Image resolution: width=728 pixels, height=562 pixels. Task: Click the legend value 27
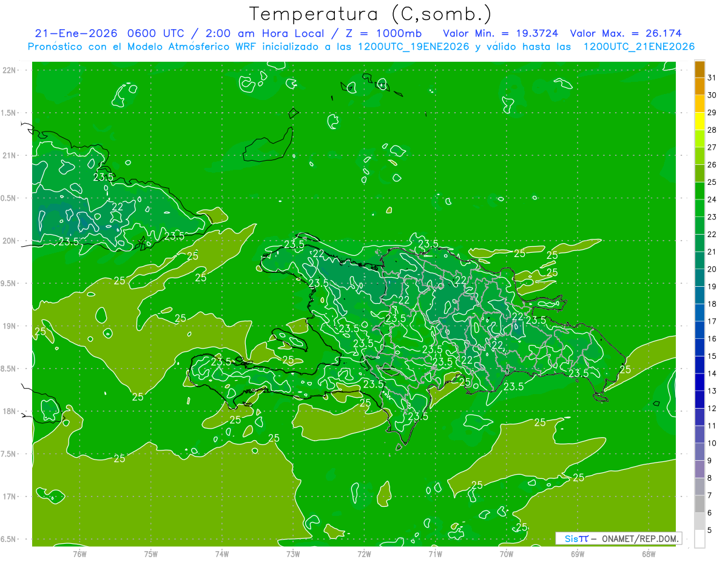[x=712, y=147]
